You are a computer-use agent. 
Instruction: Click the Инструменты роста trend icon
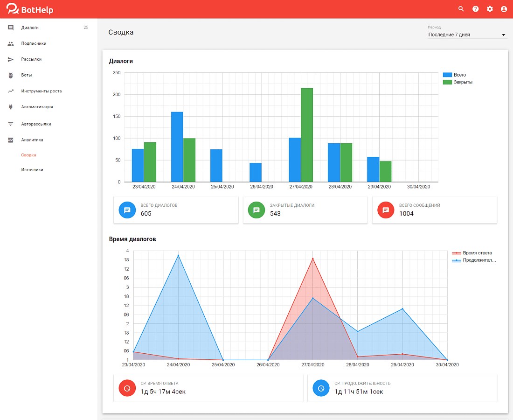(11, 91)
